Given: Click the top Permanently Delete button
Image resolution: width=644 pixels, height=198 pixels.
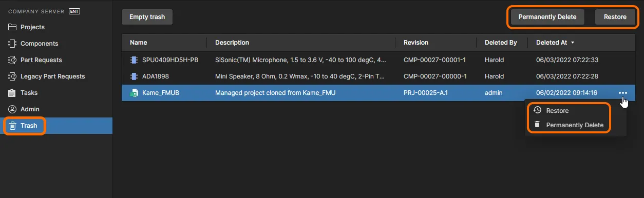Looking at the screenshot, I should [x=547, y=17].
